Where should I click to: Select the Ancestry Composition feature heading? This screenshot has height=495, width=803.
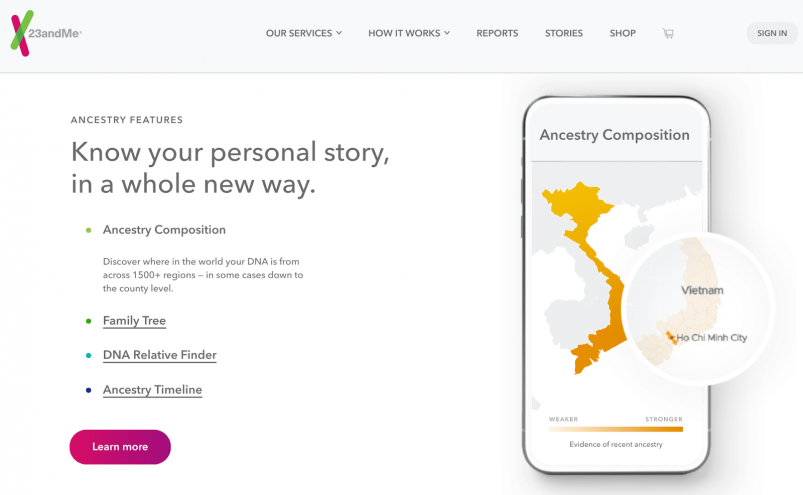coord(164,230)
